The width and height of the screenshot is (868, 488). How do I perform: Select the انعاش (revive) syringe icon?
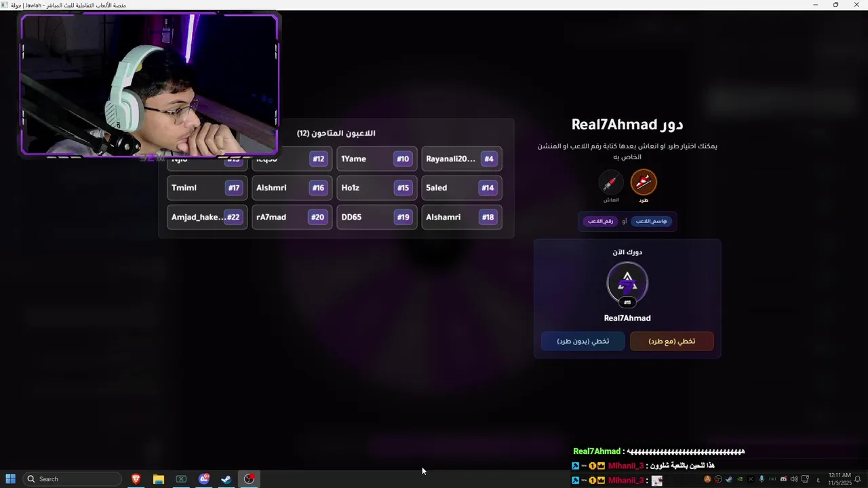[x=610, y=182]
